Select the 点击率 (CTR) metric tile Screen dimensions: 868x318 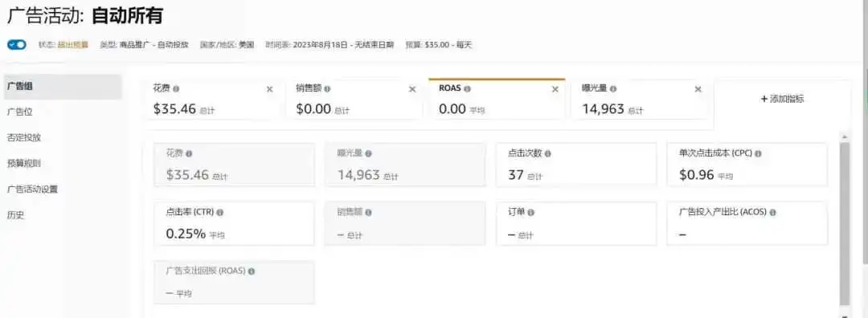click(234, 223)
